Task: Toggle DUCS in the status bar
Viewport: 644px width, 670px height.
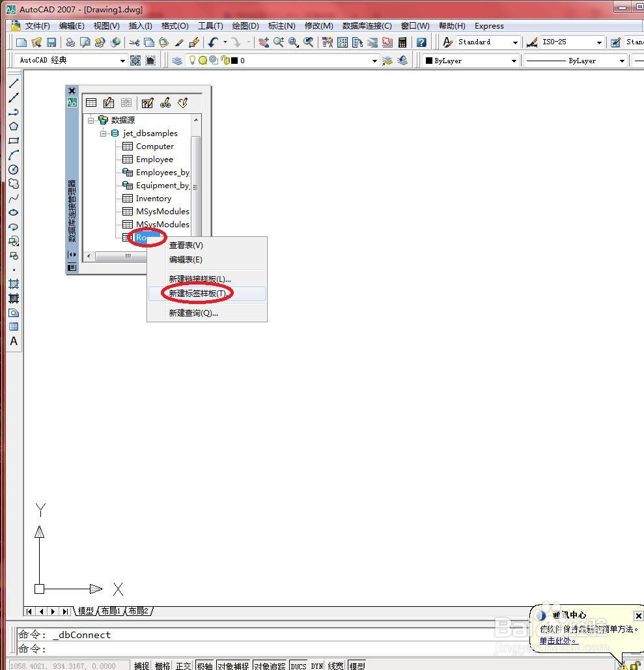Action: tap(298, 665)
